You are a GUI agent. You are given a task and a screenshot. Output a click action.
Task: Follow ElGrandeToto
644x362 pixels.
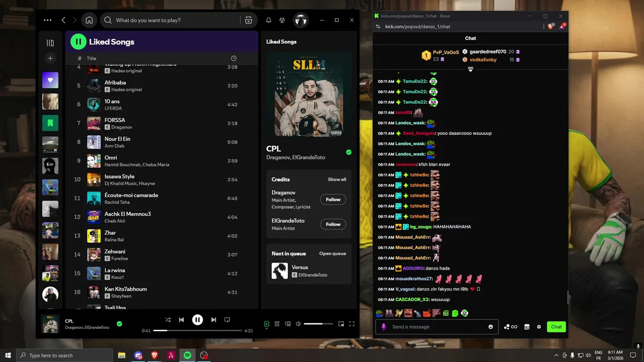tap(333, 224)
